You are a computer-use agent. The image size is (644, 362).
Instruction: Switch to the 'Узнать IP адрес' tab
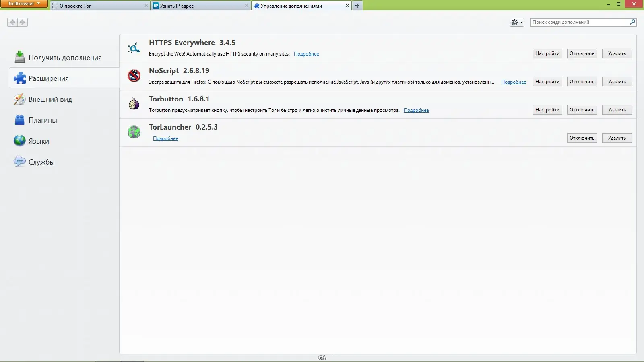(x=201, y=6)
